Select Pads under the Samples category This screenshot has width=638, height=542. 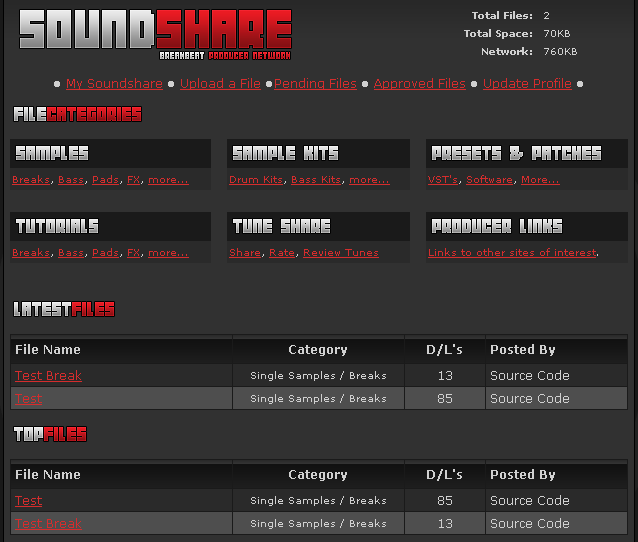pos(105,180)
